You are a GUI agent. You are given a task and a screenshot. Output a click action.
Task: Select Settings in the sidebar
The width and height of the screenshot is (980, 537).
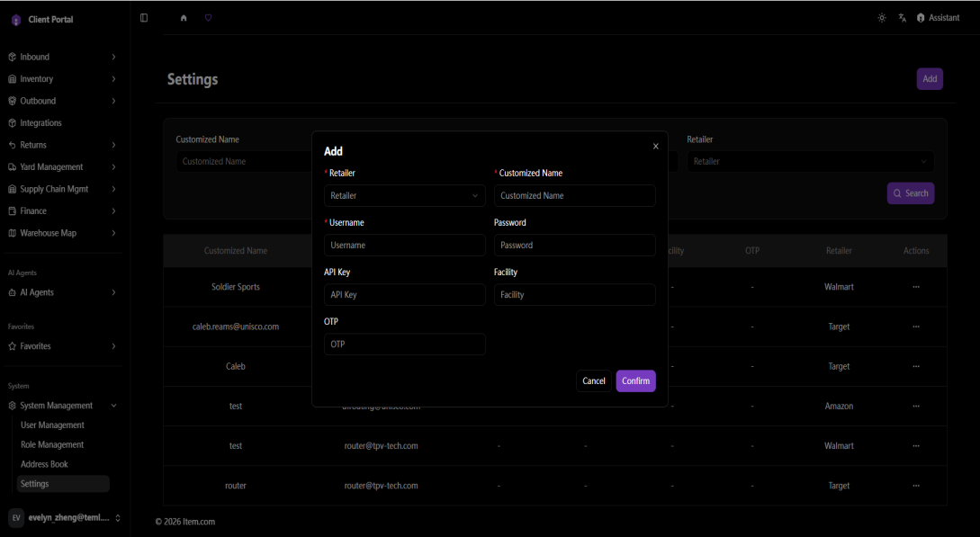click(x=63, y=484)
